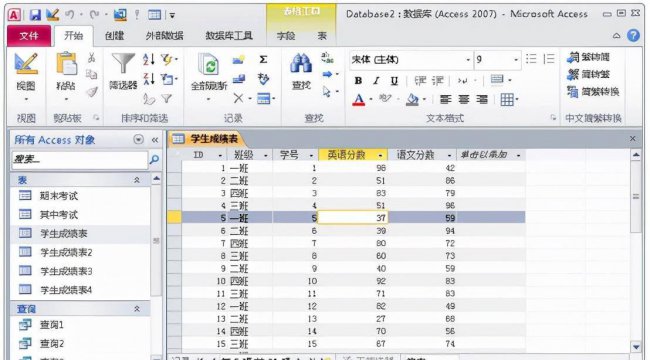Sort ascending with the A-Z icon
The width and height of the screenshot is (650, 360).
tap(149, 59)
